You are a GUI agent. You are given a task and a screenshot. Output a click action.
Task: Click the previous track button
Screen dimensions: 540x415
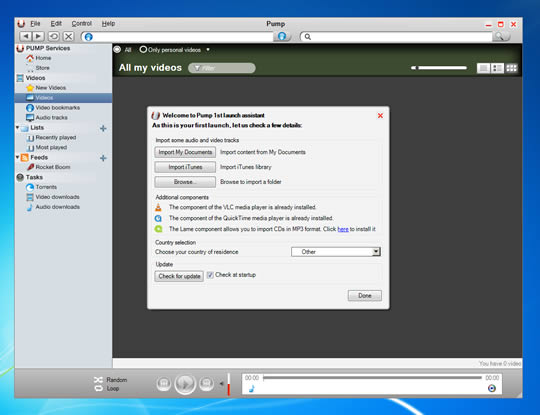[x=164, y=383]
